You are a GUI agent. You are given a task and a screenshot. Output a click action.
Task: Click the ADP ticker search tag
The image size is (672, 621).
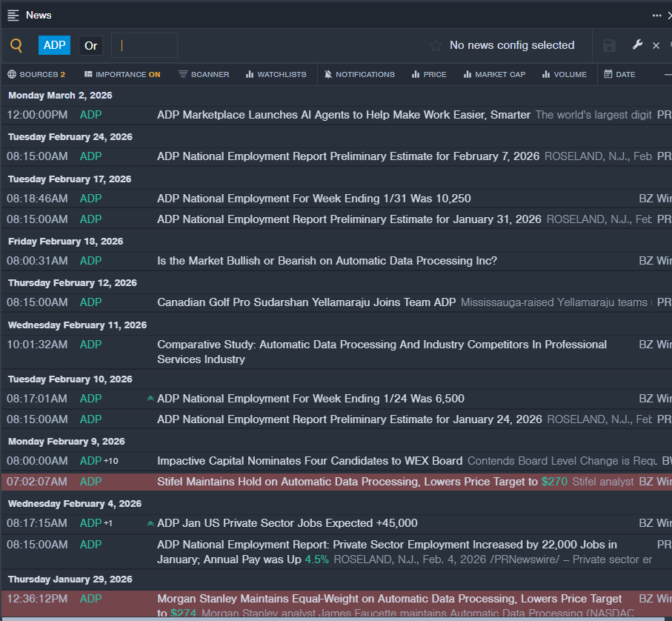[x=54, y=45]
